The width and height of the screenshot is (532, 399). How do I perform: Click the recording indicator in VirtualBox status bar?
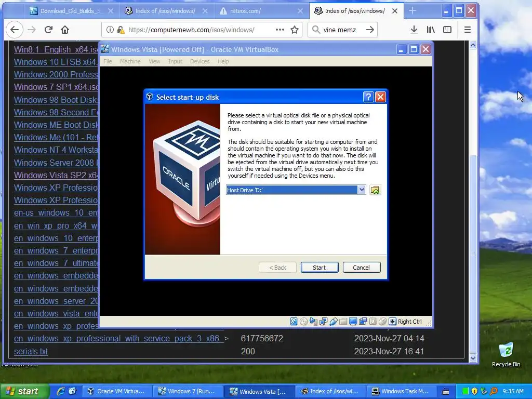click(363, 321)
